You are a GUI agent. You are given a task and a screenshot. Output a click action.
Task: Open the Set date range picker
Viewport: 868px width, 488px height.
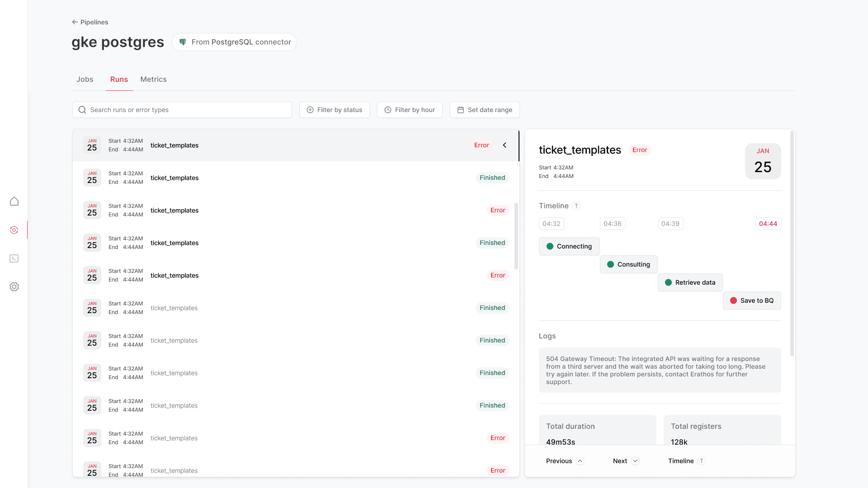tap(485, 110)
